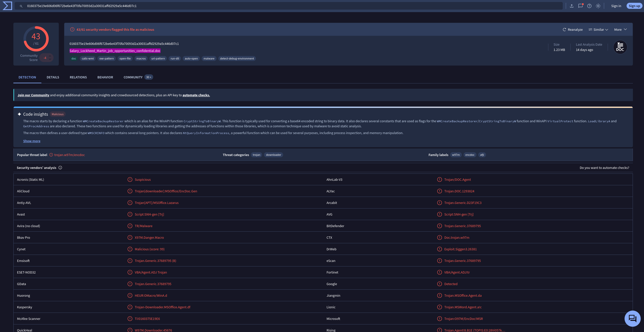Click the upload file icon
Image resolution: width=644 pixels, height=332 pixels.
click(572, 6)
